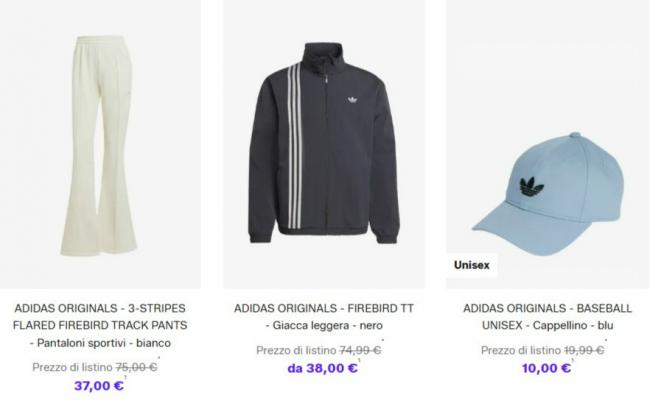Click the struck-through 19,99 € list price
This screenshot has height=406, width=650.
(583, 350)
